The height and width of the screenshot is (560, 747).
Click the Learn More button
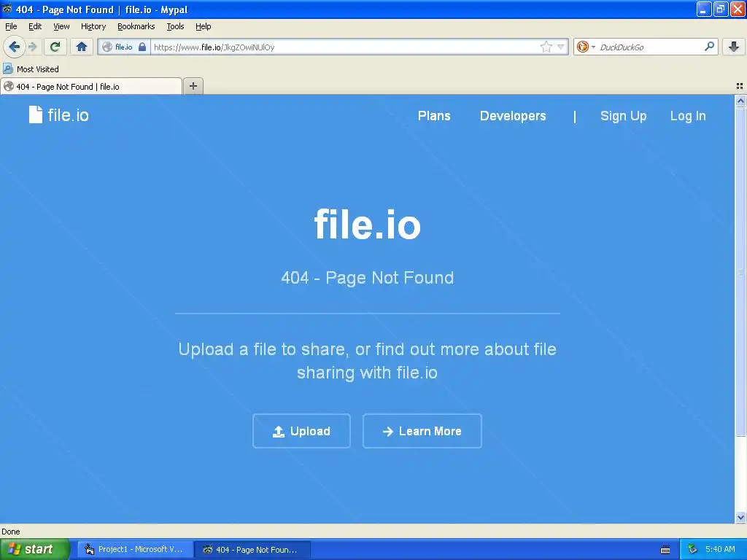422,431
